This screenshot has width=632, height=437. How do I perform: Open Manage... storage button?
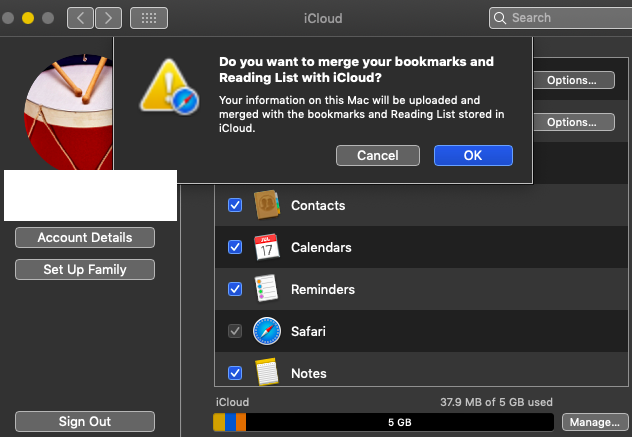point(595,422)
